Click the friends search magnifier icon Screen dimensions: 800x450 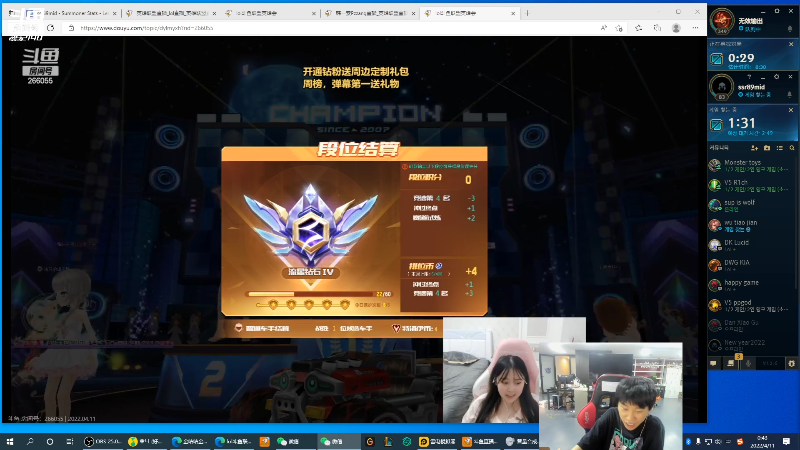point(792,148)
